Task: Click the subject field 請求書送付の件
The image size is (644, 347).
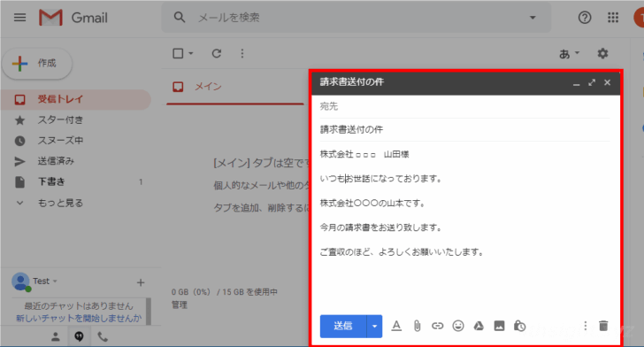Action: coord(465,129)
